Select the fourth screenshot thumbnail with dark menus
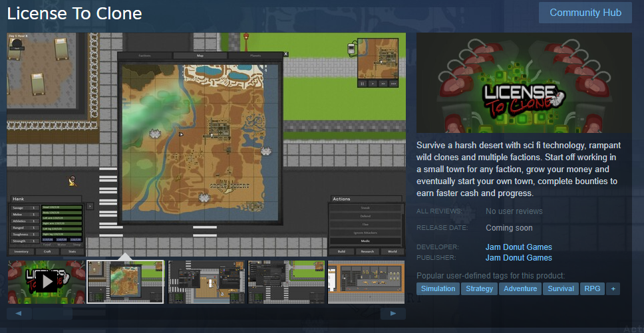Viewport: 644px width, 333px height. tap(286, 282)
